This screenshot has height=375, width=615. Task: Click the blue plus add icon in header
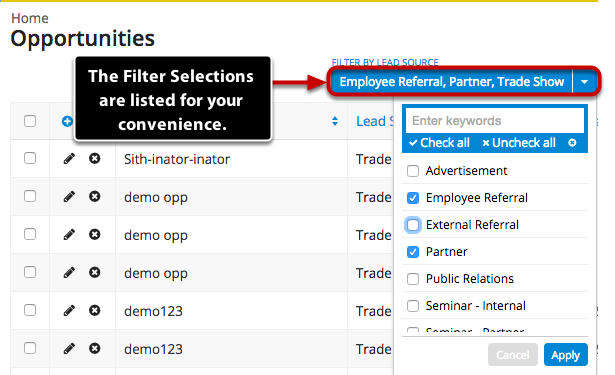tap(67, 121)
